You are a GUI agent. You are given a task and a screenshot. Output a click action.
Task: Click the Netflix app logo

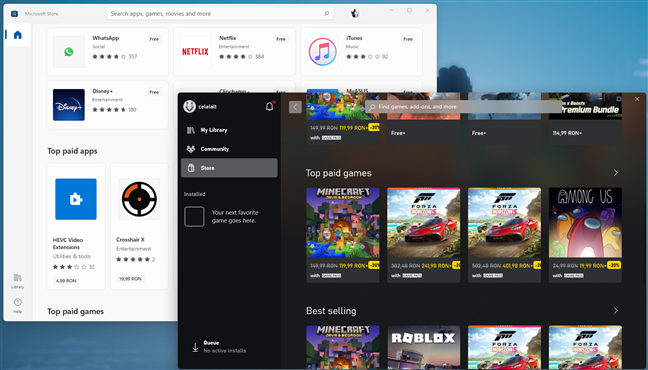(195, 52)
